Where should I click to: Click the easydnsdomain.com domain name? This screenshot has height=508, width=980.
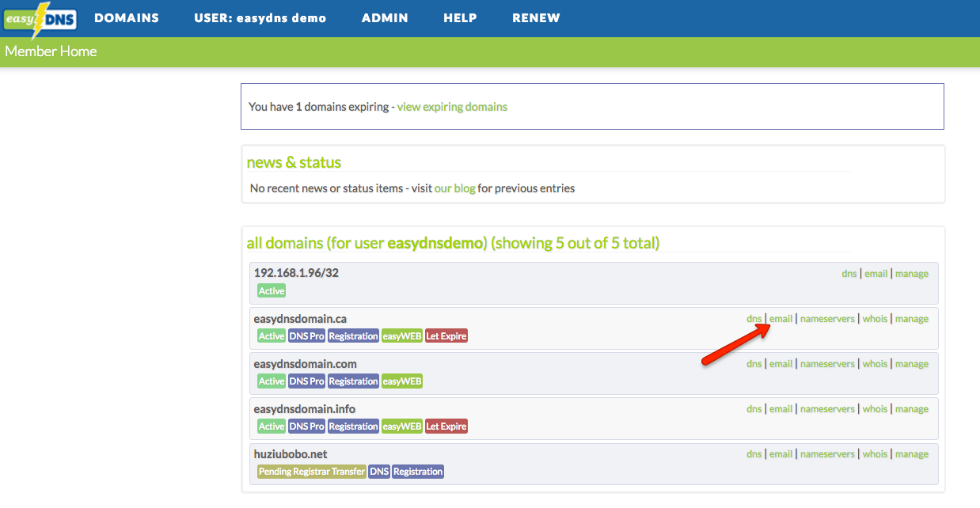(x=305, y=363)
